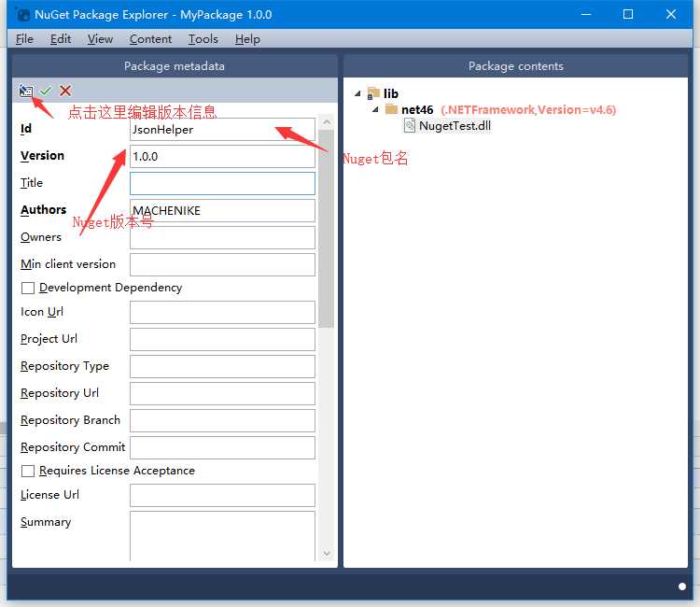
Task: Collapse the net46 tree node
Action: pyautogui.click(x=375, y=109)
